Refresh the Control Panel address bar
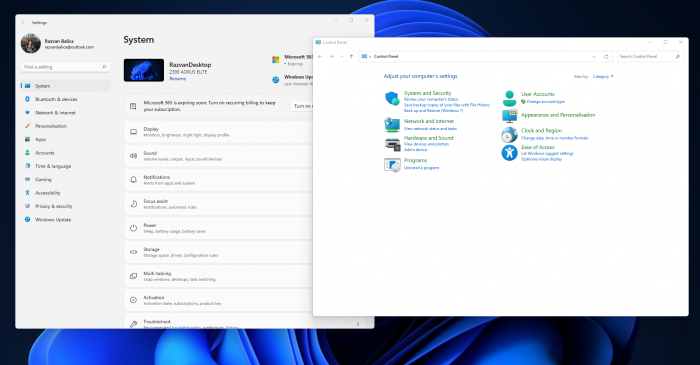 click(606, 57)
